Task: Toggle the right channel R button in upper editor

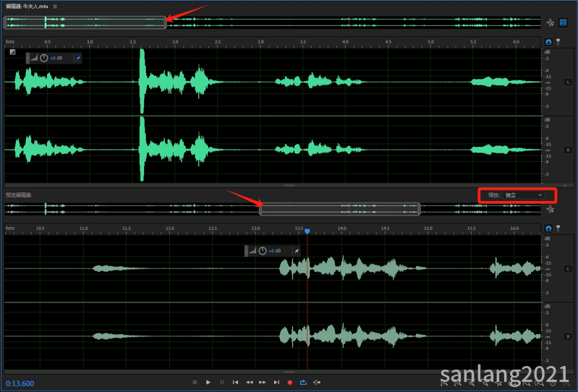Action: click(x=568, y=150)
